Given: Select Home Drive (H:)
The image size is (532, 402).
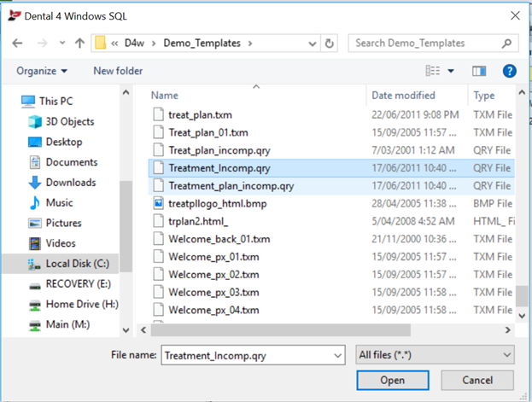Looking at the screenshot, I should tap(73, 304).
